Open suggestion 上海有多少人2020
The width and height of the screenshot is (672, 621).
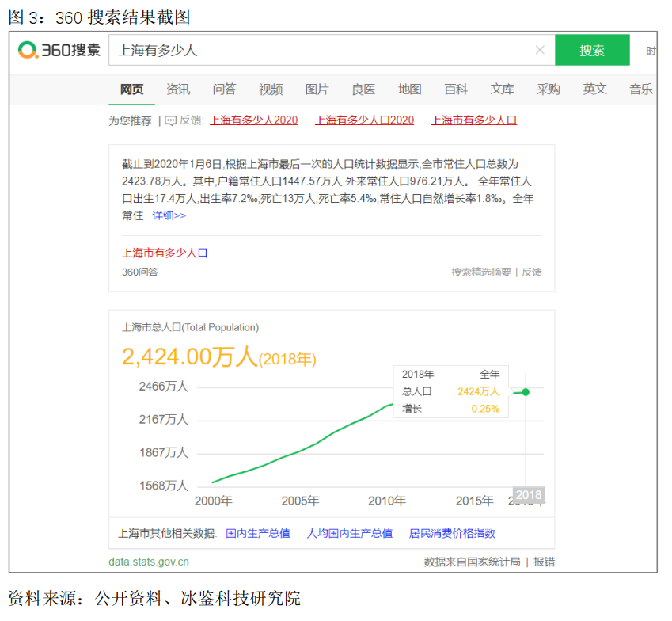click(254, 120)
